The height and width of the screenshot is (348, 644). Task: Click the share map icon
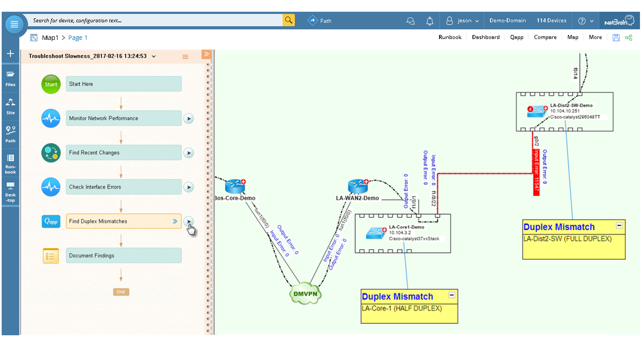tap(629, 38)
